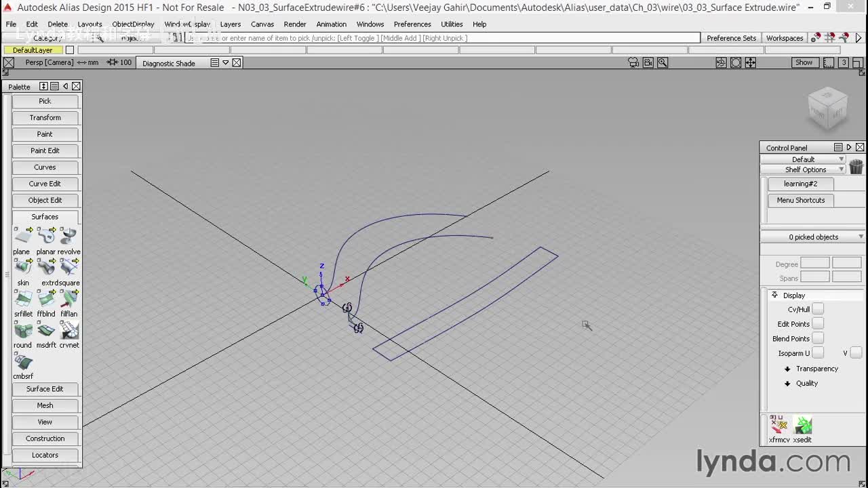The width and height of the screenshot is (868, 488).
Task: Close the Palette panel
Action: (x=76, y=86)
